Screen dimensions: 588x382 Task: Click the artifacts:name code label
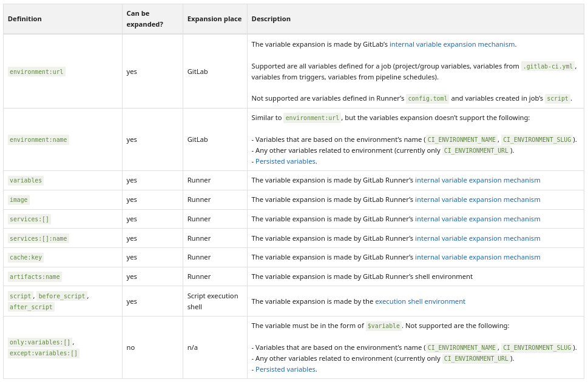35,276
